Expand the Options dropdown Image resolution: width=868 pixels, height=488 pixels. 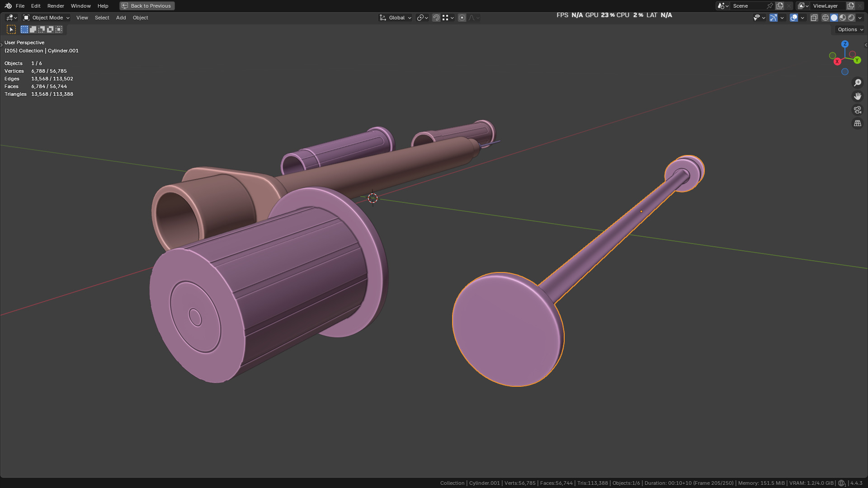[850, 29]
